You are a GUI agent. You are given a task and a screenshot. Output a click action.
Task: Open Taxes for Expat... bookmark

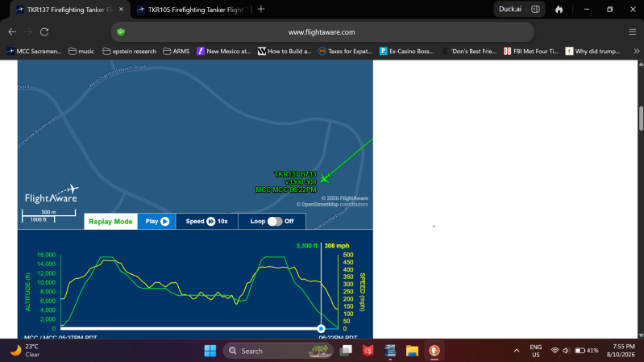pyautogui.click(x=346, y=51)
